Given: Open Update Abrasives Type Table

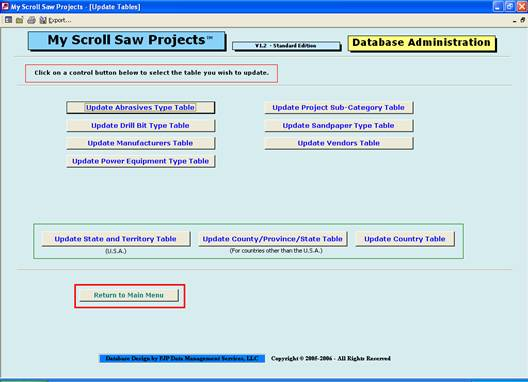Looking at the screenshot, I should (140, 107).
